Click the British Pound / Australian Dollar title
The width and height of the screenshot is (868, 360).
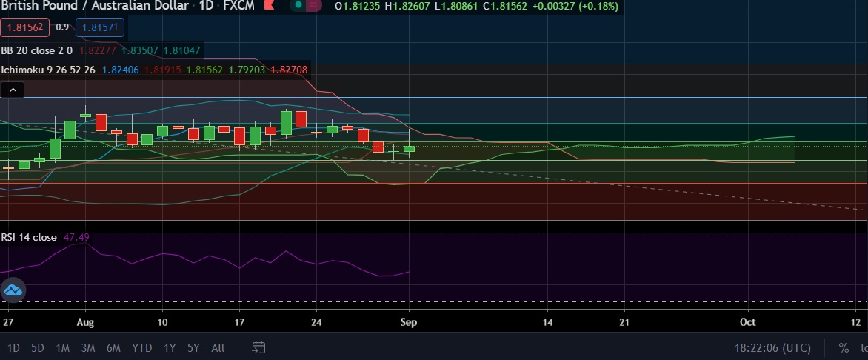[x=95, y=5]
